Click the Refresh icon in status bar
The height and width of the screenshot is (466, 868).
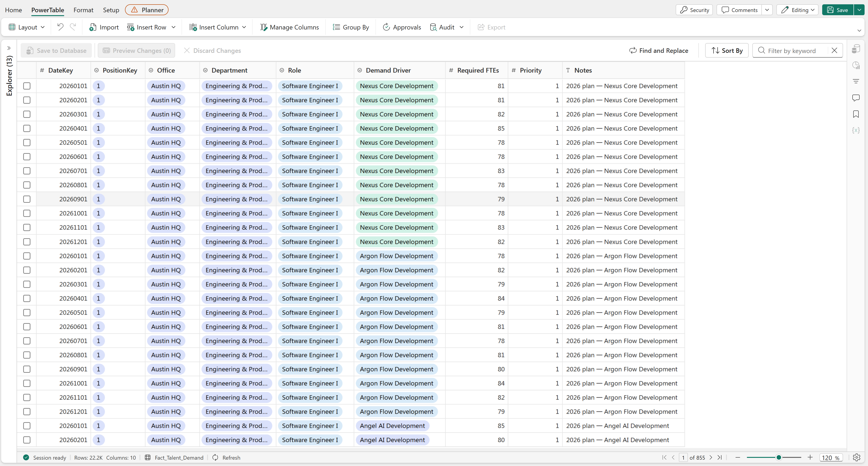click(x=215, y=457)
